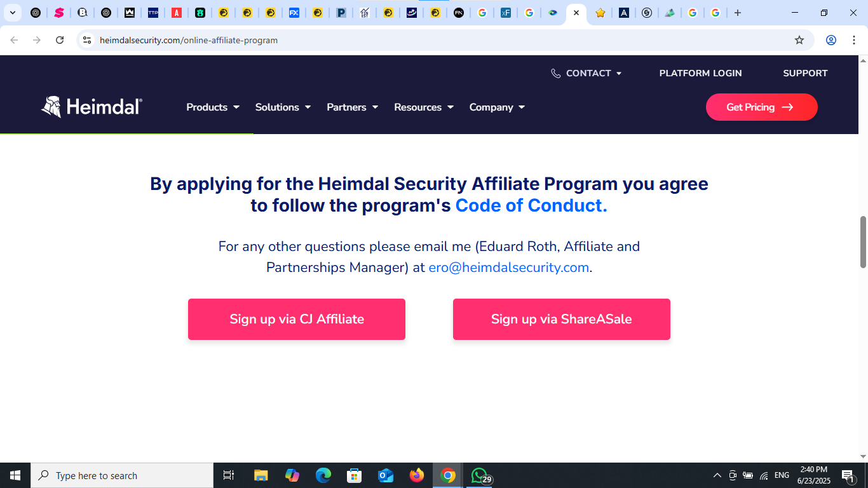Open the Partners navigation menu
This screenshot has width=868, height=488.
click(353, 107)
